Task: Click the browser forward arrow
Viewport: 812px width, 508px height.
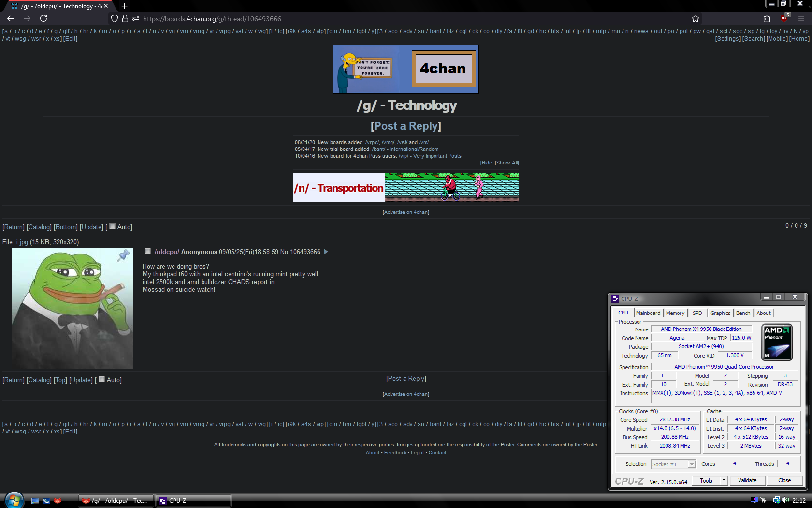Action: [27, 18]
